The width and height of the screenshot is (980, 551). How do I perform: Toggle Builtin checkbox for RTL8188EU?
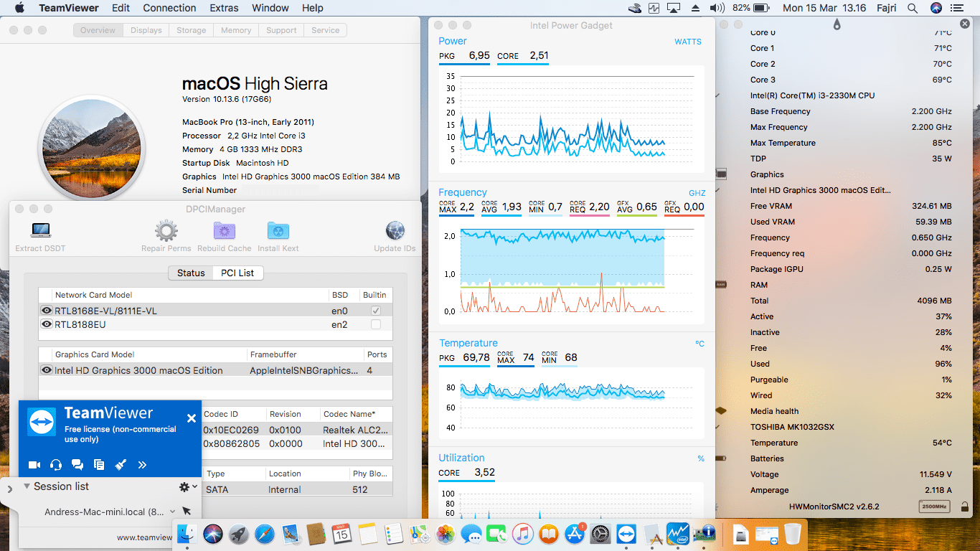[x=375, y=324]
